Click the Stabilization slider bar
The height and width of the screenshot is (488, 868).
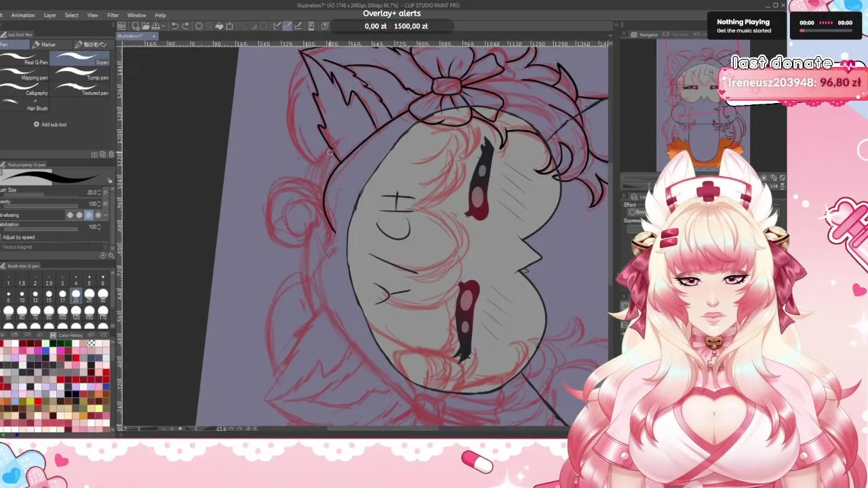click(x=41, y=229)
